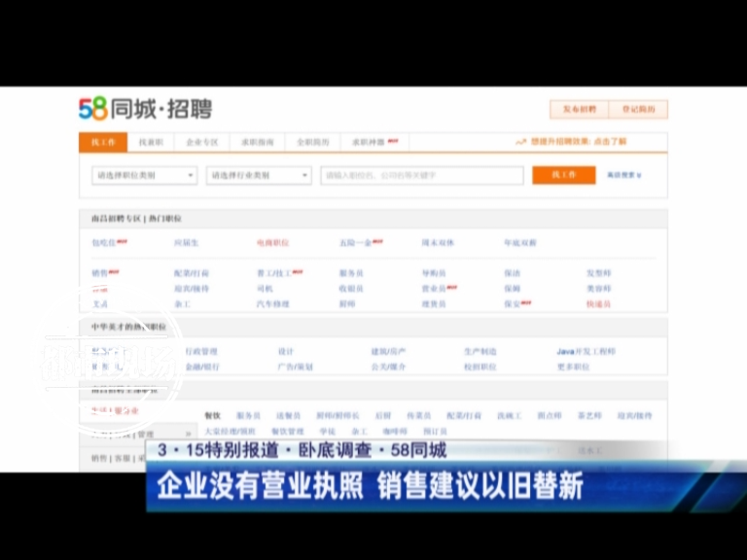Select the 传菜员 link
Image resolution: width=747 pixels, height=560 pixels.
[419, 416]
